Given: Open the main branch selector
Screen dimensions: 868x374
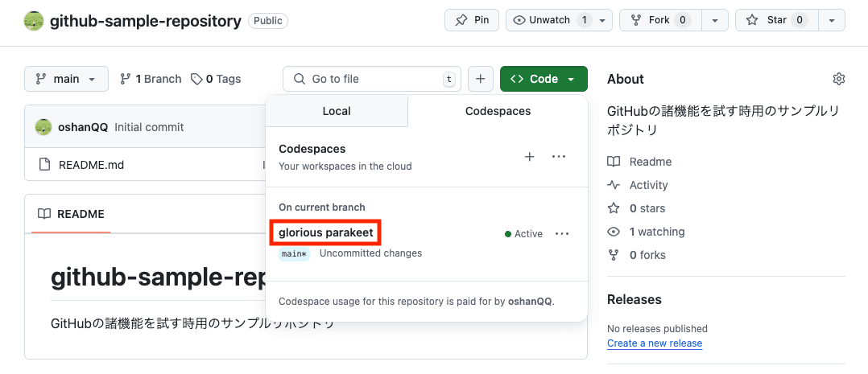Looking at the screenshot, I should coord(66,79).
